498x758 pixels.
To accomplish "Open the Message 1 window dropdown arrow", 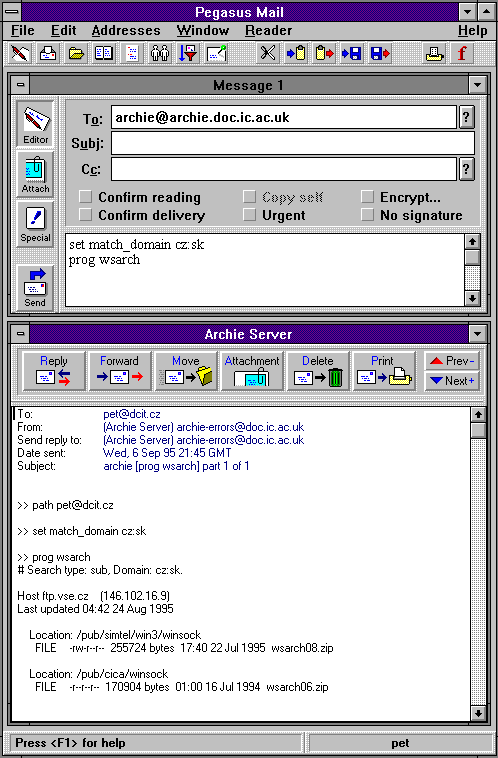I will click(477, 85).
